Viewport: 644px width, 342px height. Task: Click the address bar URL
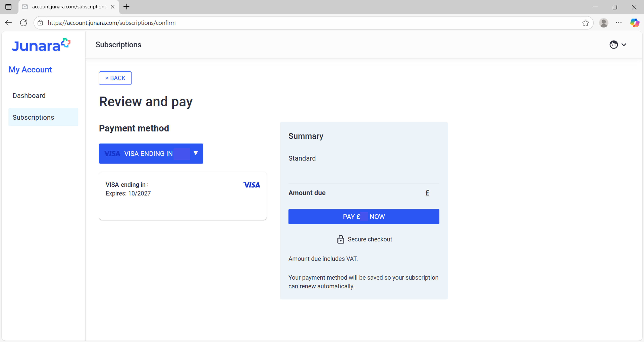112,23
